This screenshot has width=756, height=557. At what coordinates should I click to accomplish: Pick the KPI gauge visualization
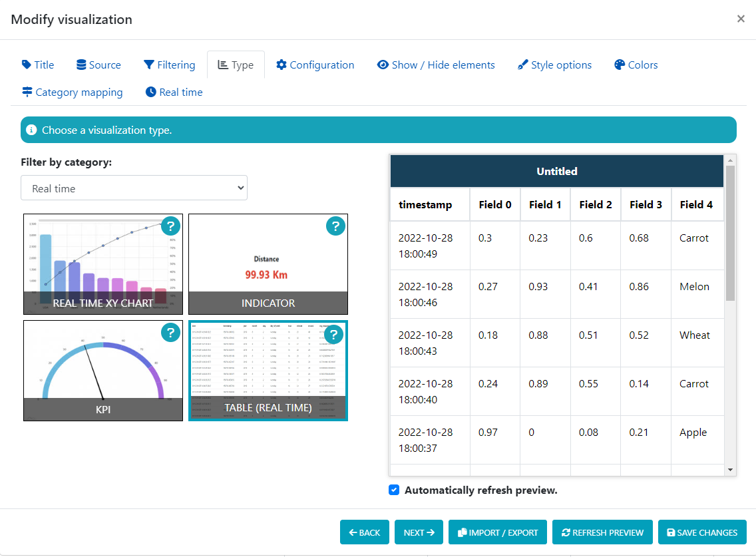click(103, 371)
